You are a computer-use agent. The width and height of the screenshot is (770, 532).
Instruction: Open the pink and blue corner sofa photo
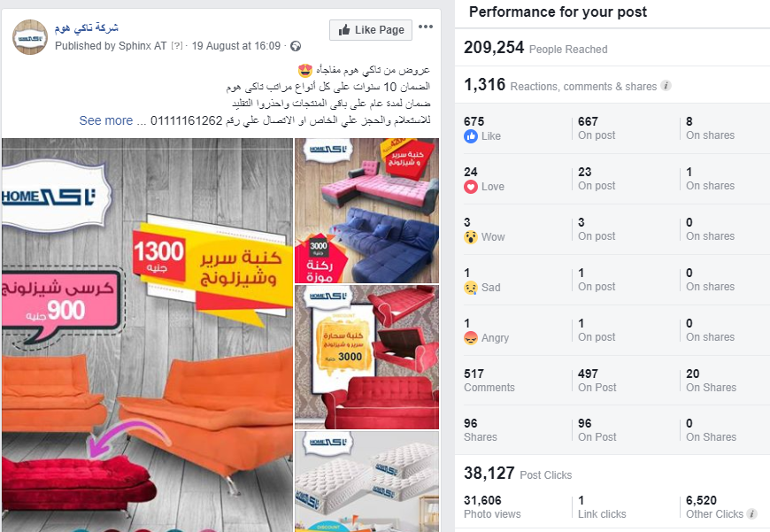click(x=366, y=211)
